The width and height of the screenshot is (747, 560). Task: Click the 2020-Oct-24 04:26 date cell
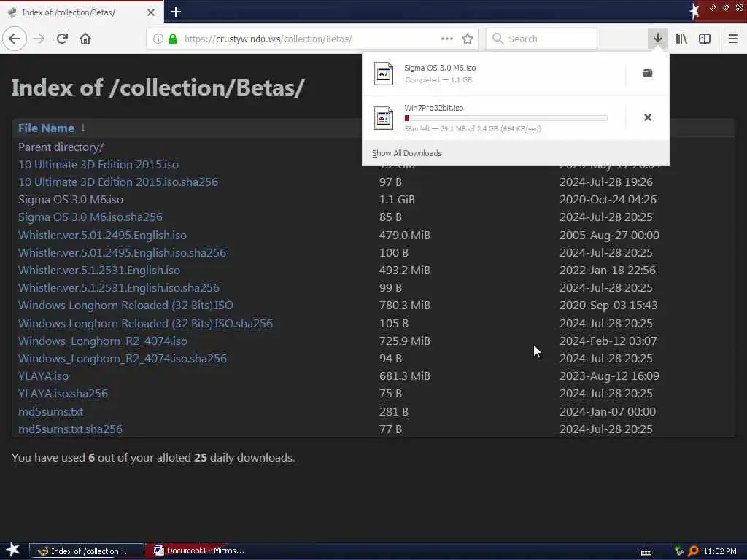pyautogui.click(x=608, y=200)
